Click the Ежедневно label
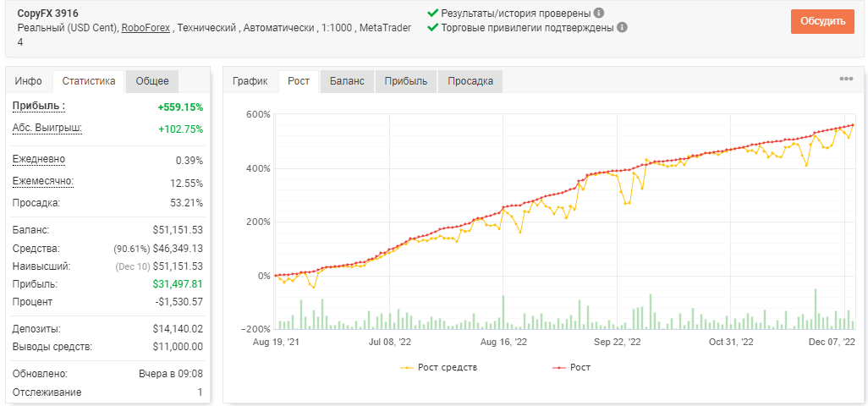The width and height of the screenshot is (868, 406). coord(39,160)
